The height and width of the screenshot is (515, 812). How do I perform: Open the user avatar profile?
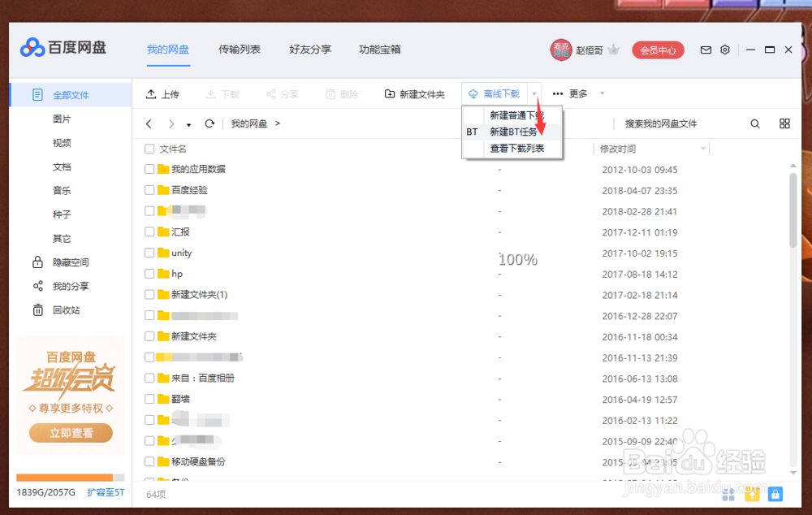pos(561,50)
